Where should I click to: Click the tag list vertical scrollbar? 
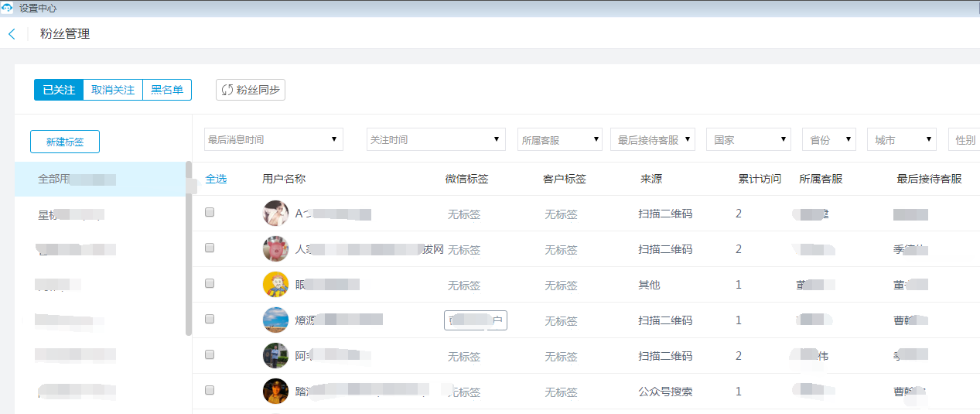189,248
